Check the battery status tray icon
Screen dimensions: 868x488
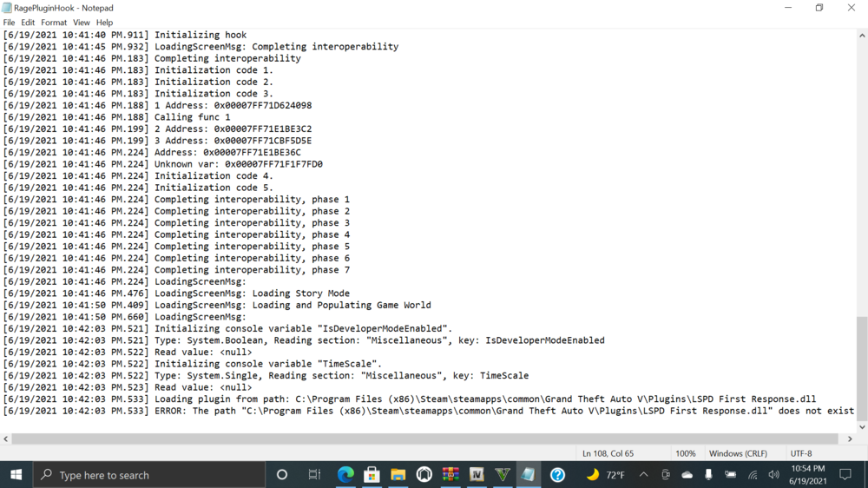731,475
